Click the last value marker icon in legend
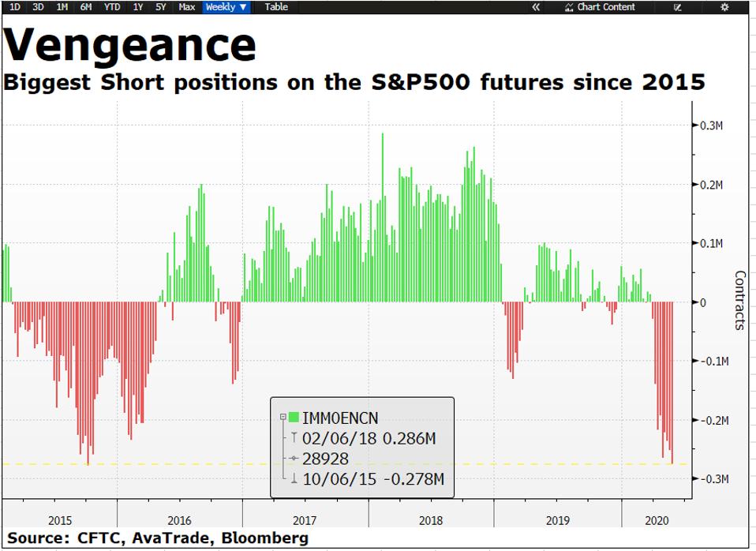Screen dimensions: 756x551 point(294,459)
